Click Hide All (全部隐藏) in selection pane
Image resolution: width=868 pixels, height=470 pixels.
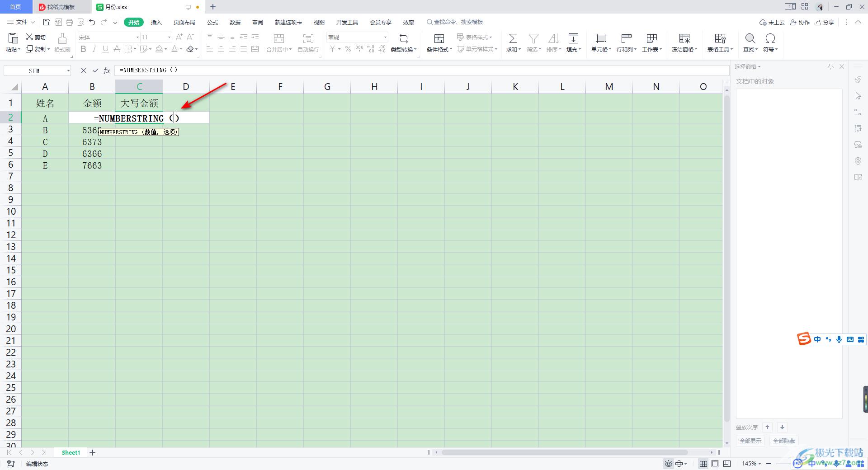[x=784, y=441]
